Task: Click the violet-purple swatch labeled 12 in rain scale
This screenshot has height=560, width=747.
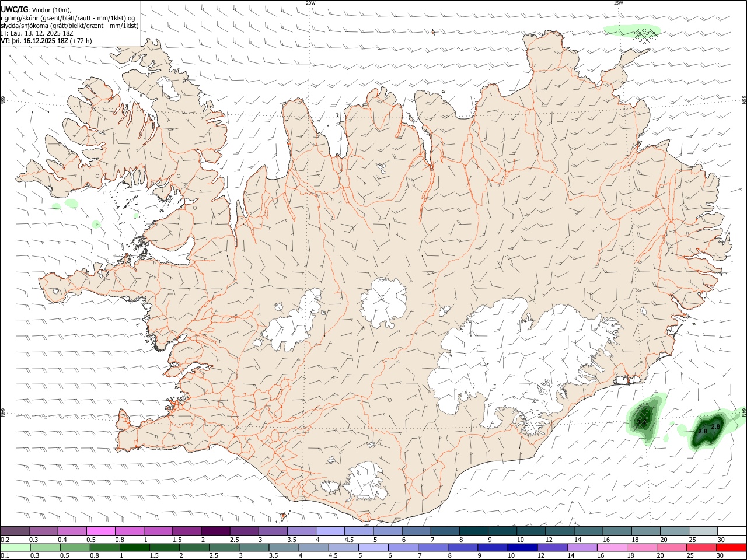Action: [x=551, y=547]
